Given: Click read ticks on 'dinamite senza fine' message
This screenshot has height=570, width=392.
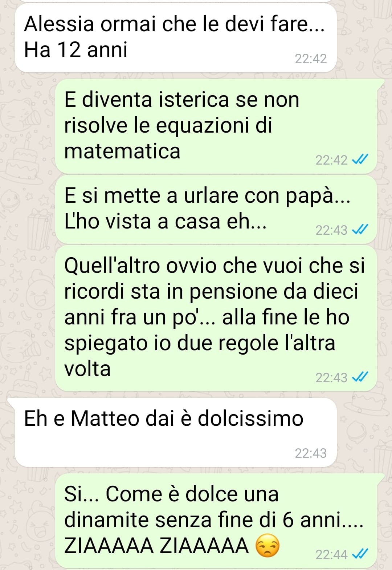Looking at the screenshot, I should pyautogui.click(x=360, y=554).
